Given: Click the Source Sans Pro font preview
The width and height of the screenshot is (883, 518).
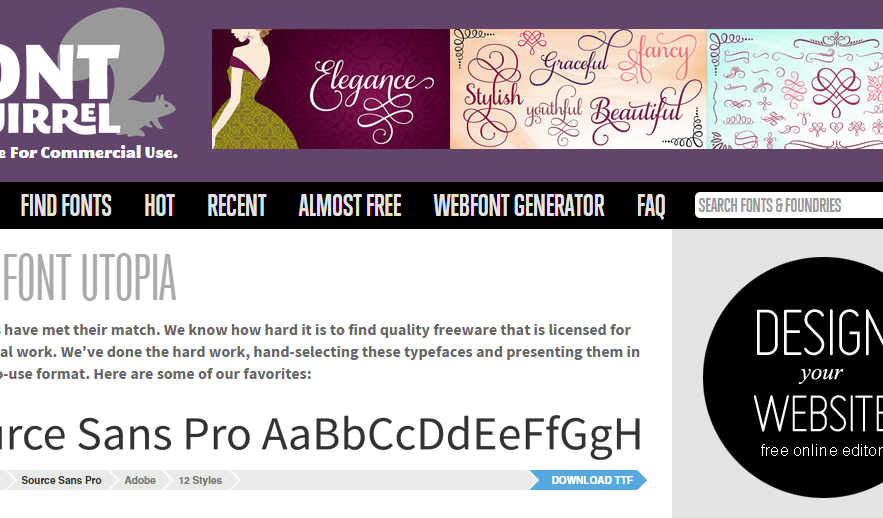Looking at the screenshot, I should (321, 435).
